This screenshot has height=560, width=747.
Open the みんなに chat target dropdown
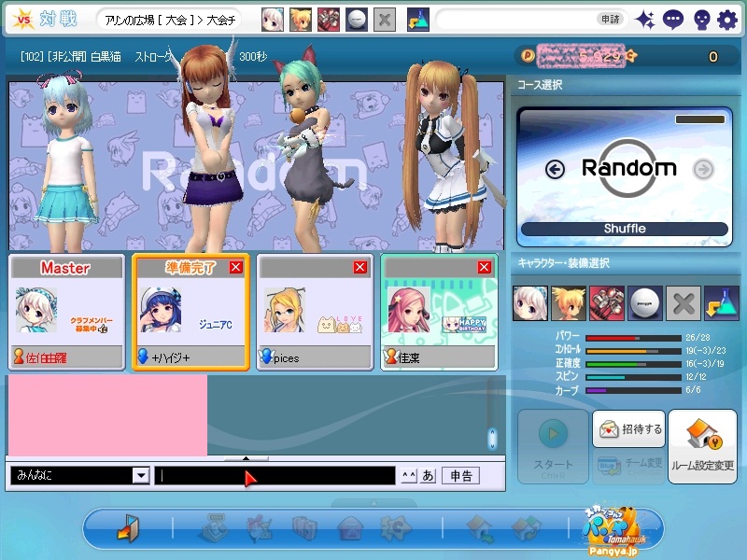coord(141,475)
